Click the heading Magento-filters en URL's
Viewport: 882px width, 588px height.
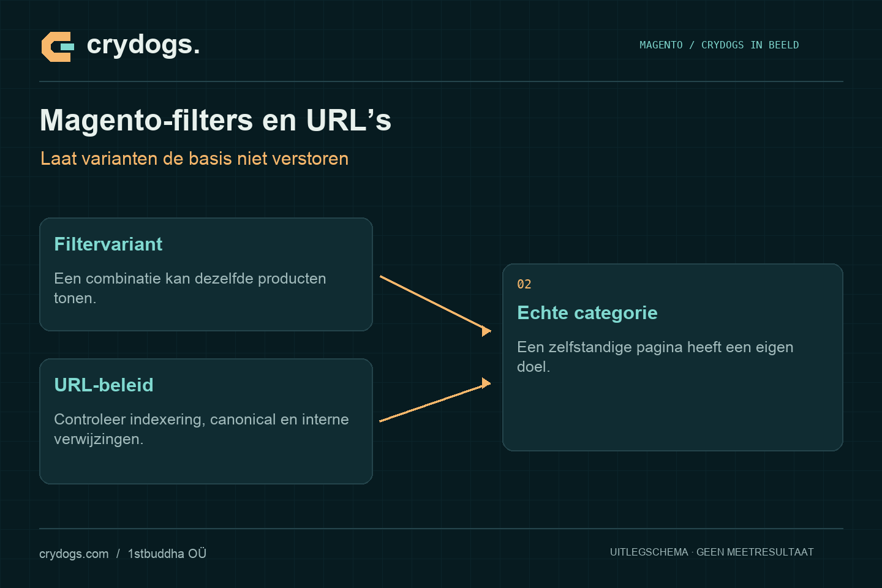(x=216, y=120)
